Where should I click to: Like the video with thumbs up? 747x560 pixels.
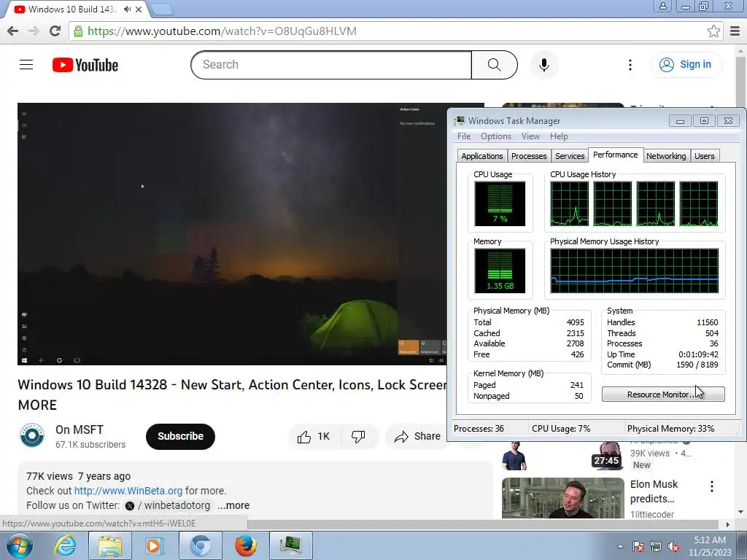coord(314,437)
